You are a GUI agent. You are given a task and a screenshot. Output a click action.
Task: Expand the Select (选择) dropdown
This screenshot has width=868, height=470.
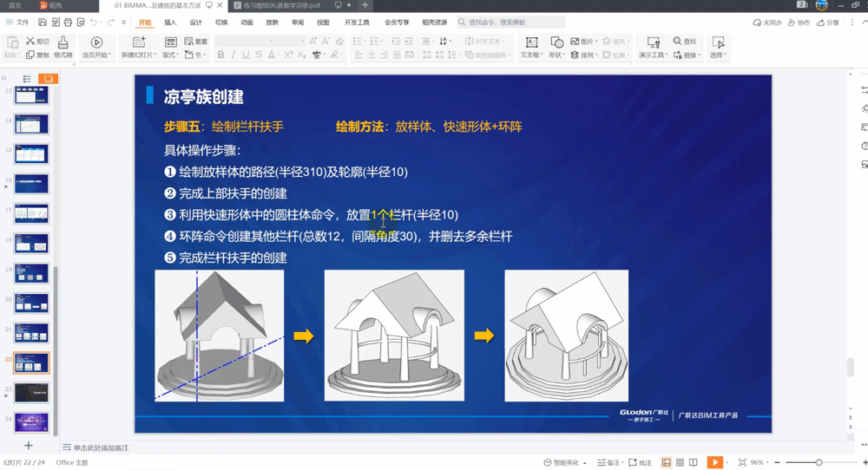(x=718, y=55)
